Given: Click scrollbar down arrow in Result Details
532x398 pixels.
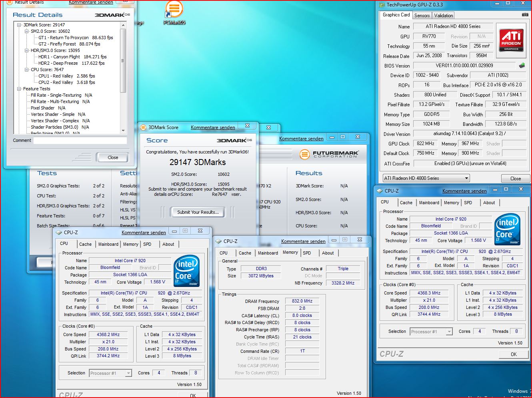Looking at the screenshot, I should point(123,130).
